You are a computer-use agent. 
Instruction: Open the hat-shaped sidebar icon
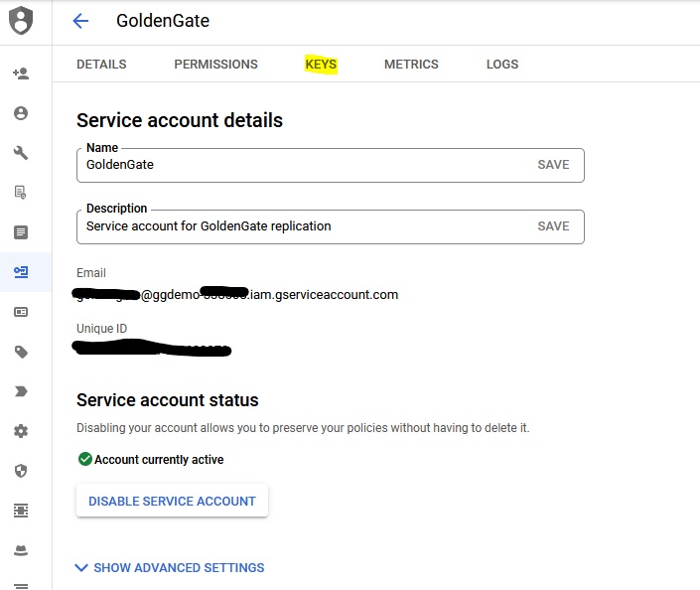pyautogui.click(x=21, y=550)
